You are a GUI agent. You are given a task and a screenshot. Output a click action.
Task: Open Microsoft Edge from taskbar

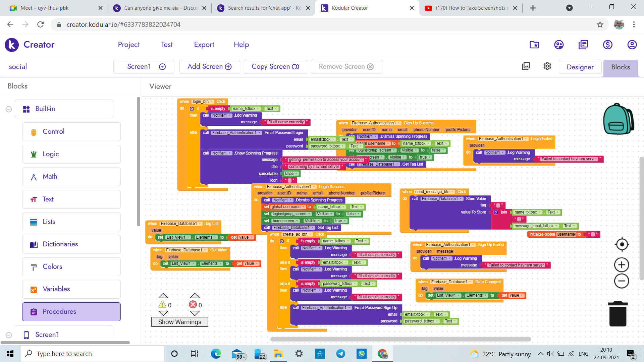point(216,354)
